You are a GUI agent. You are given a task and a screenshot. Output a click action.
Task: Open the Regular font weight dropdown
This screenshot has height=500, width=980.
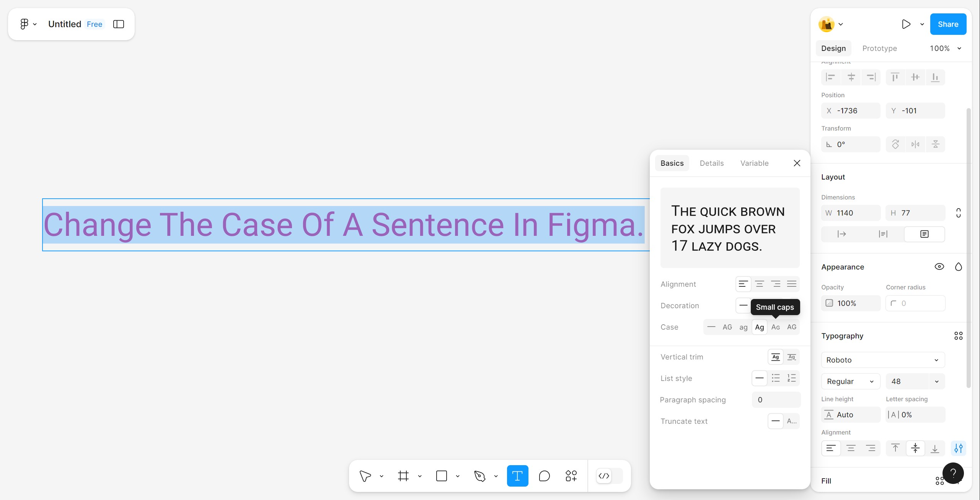[851, 381]
